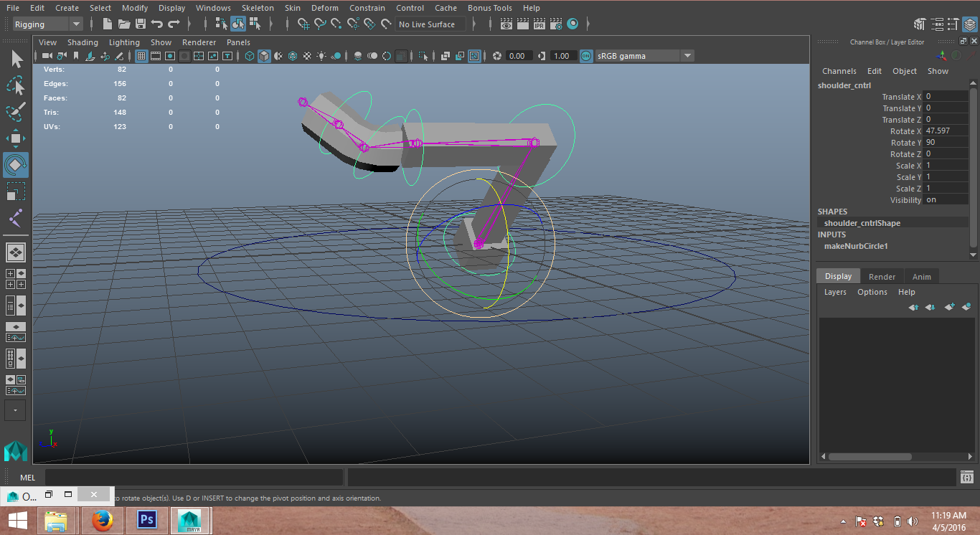Expand the toolbox panel layout options arrow

(16, 410)
